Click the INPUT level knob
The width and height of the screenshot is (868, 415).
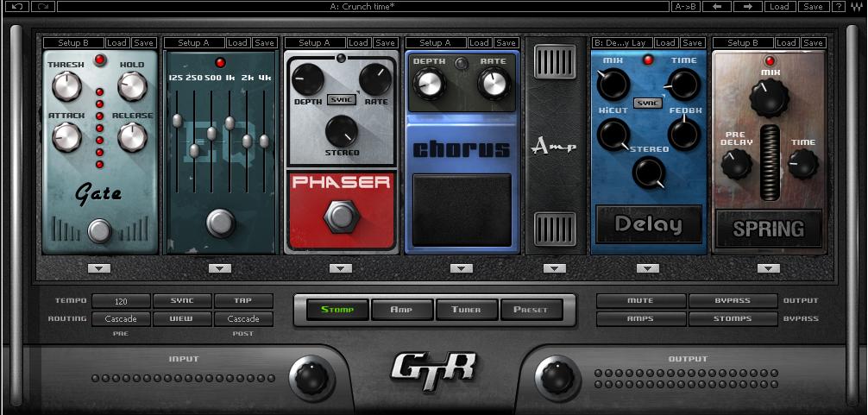311,379
